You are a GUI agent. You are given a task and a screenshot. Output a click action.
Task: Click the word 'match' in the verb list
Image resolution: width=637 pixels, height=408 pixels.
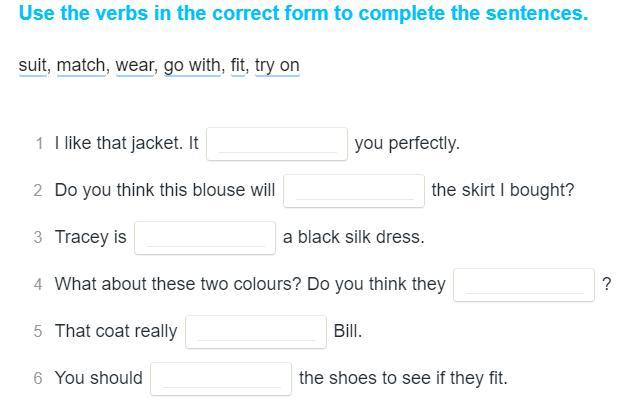coord(81,65)
